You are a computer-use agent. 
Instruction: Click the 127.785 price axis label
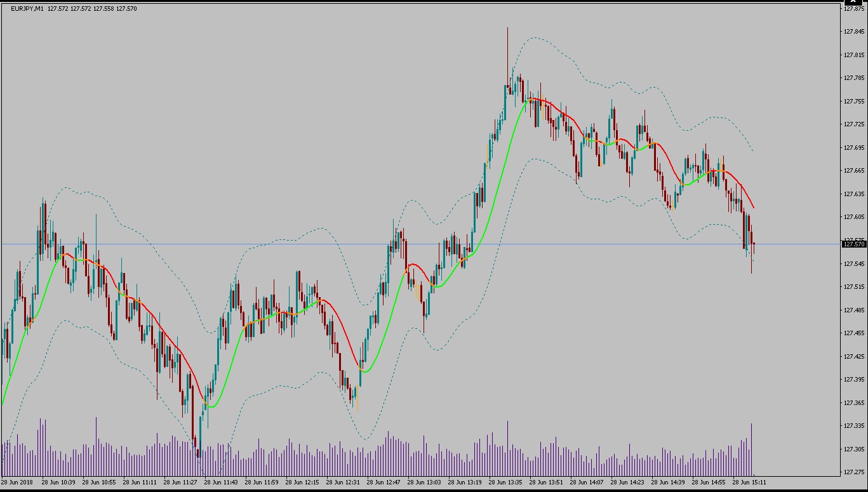tap(855, 78)
